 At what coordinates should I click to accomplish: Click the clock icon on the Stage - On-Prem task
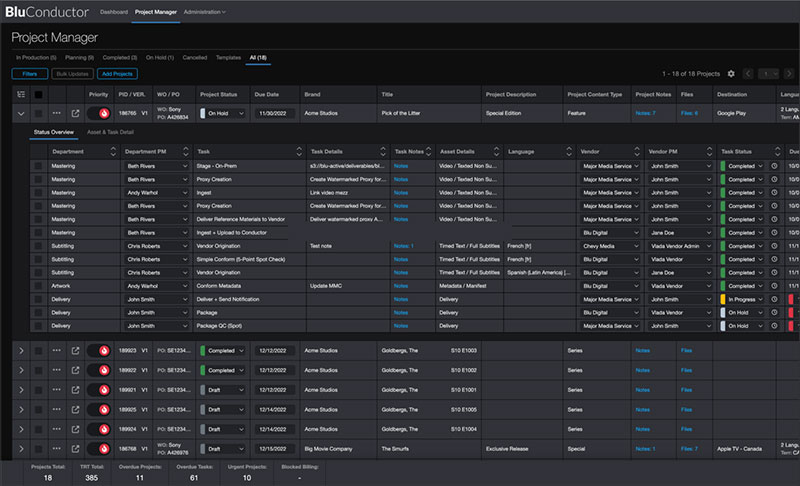point(774,165)
